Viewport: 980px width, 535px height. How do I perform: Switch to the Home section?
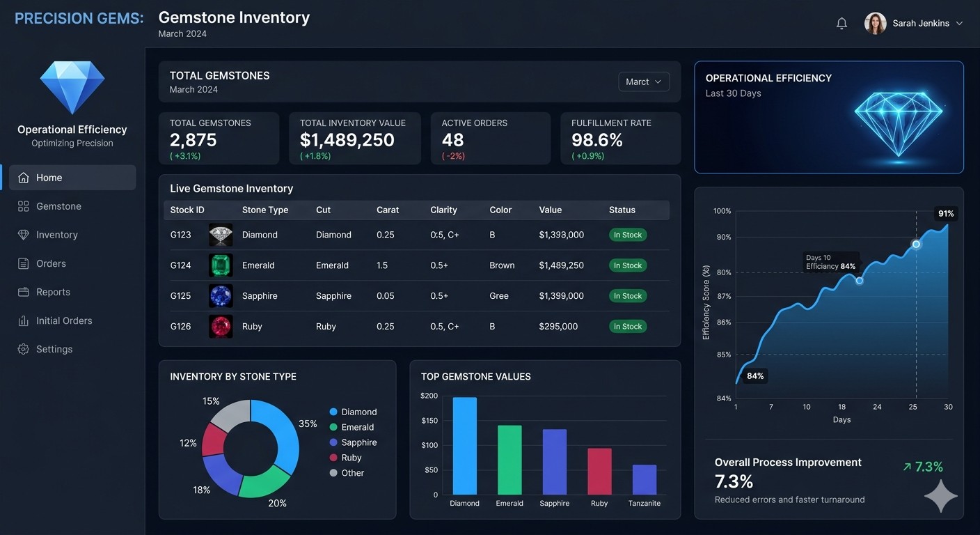coord(49,178)
